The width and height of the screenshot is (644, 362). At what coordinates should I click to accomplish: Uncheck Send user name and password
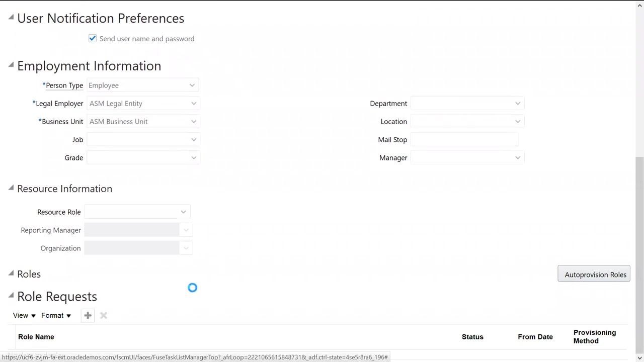pos(93,38)
